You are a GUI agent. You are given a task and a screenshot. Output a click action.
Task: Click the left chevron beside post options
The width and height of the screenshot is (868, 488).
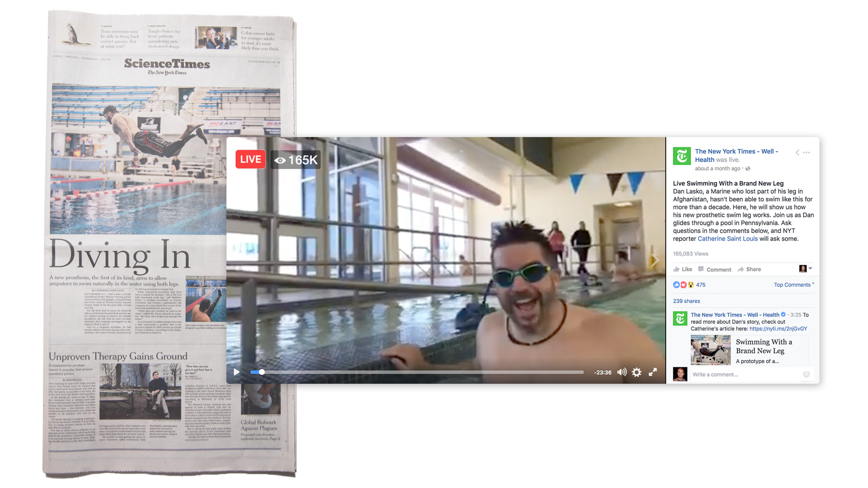798,152
